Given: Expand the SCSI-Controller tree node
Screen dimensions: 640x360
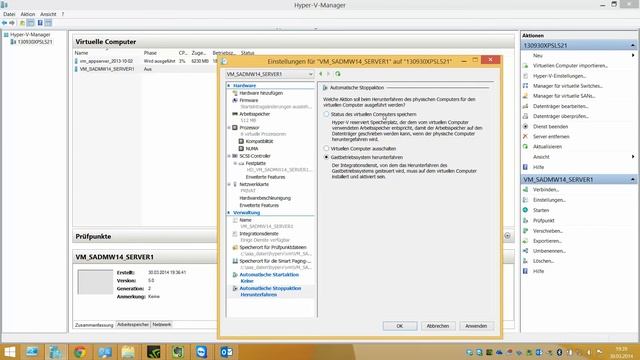Looking at the screenshot, I should pyautogui.click(x=229, y=156).
